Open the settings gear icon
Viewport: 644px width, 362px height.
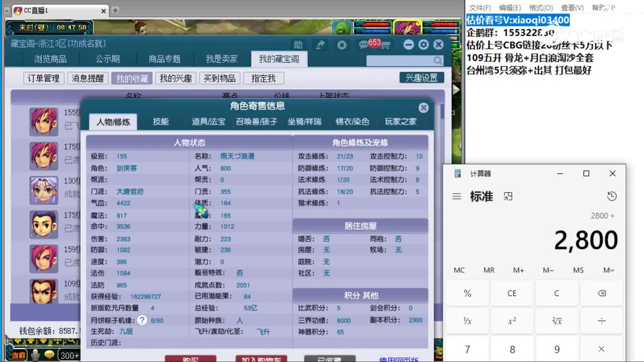coord(423,45)
